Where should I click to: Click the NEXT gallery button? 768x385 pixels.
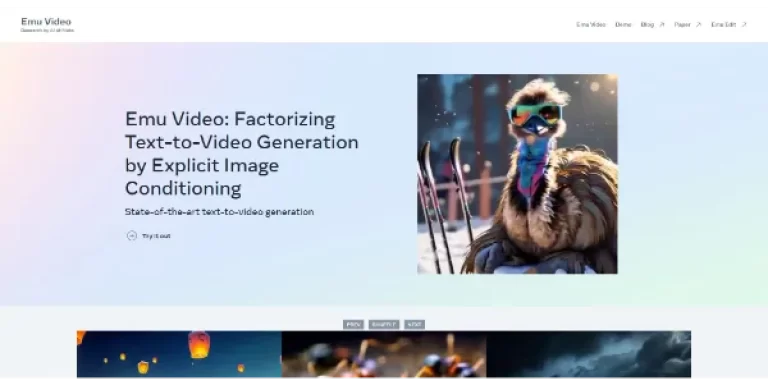(414, 324)
